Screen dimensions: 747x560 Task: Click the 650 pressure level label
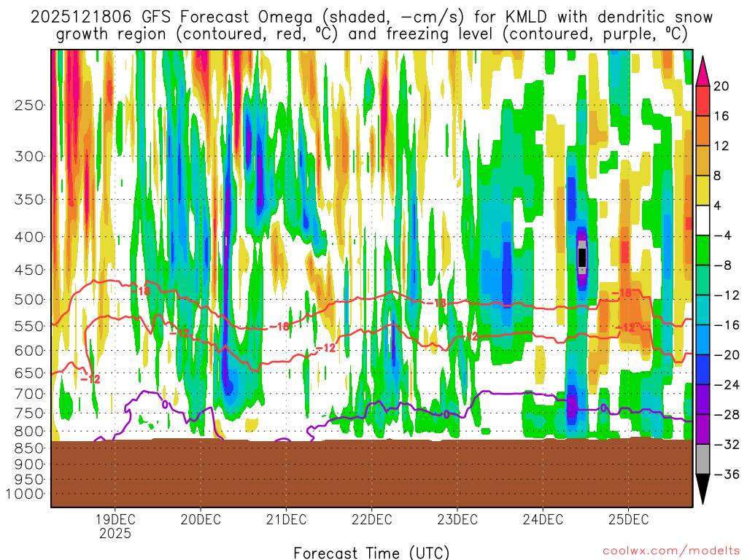pyautogui.click(x=29, y=373)
